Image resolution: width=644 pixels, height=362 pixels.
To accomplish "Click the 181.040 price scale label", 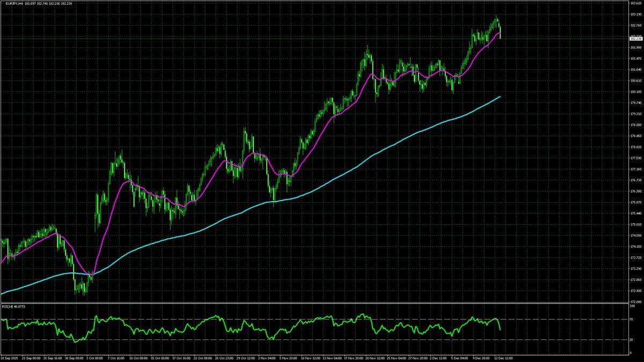I will pyautogui.click(x=635, y=70).
